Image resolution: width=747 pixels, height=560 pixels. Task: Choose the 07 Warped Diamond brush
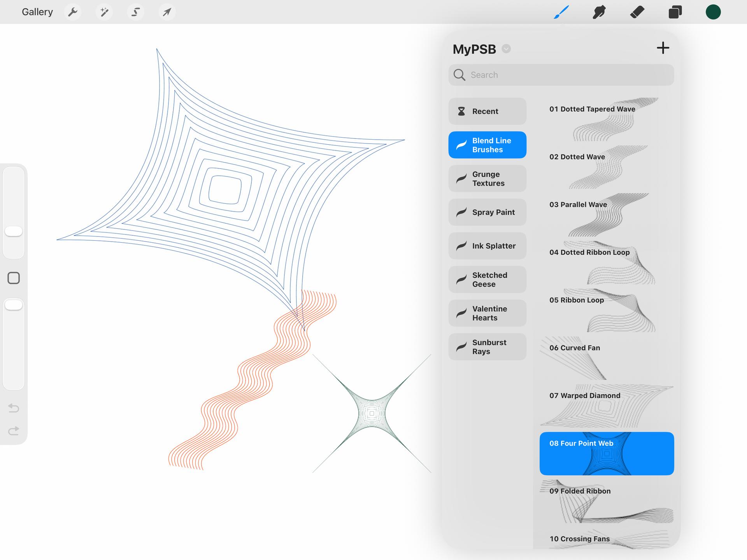coord(607,406)
